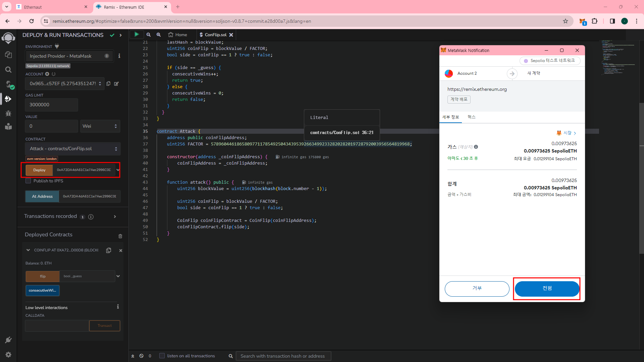Copy the selected account address
644x362 pixels.
coord(108,83)
